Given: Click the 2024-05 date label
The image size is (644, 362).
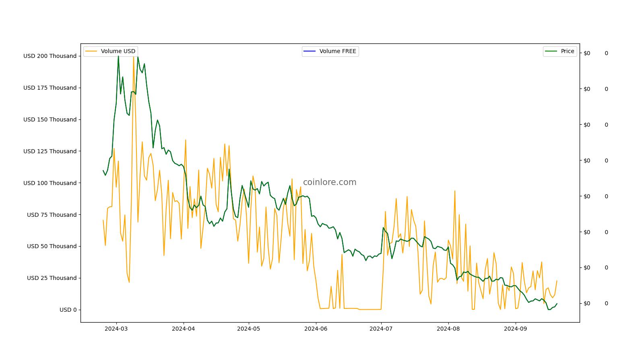Looking at the screenshot, I should coord(249,329).
